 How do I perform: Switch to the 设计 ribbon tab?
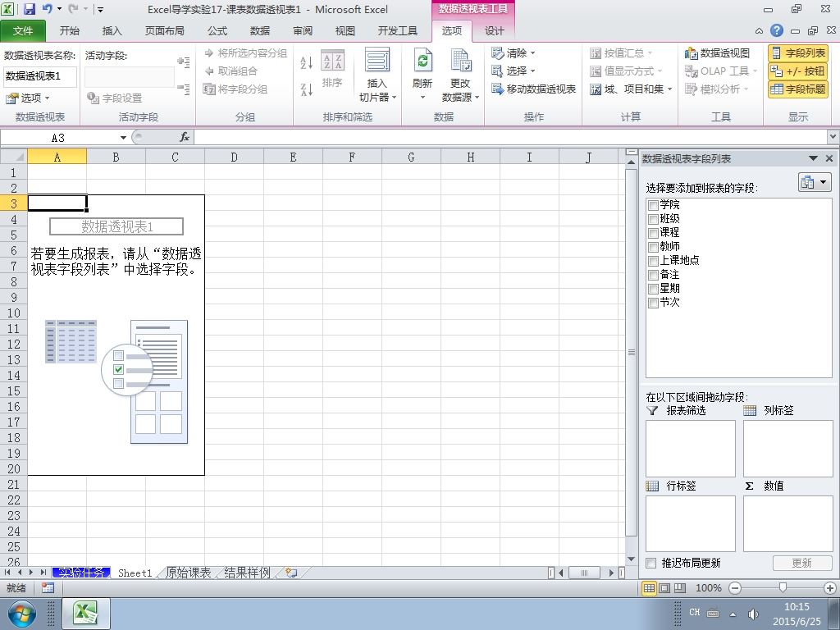click(x=494, y=30)
